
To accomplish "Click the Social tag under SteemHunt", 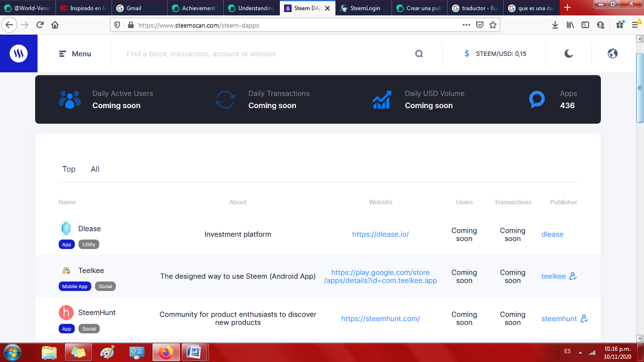I will click(89, 329).
